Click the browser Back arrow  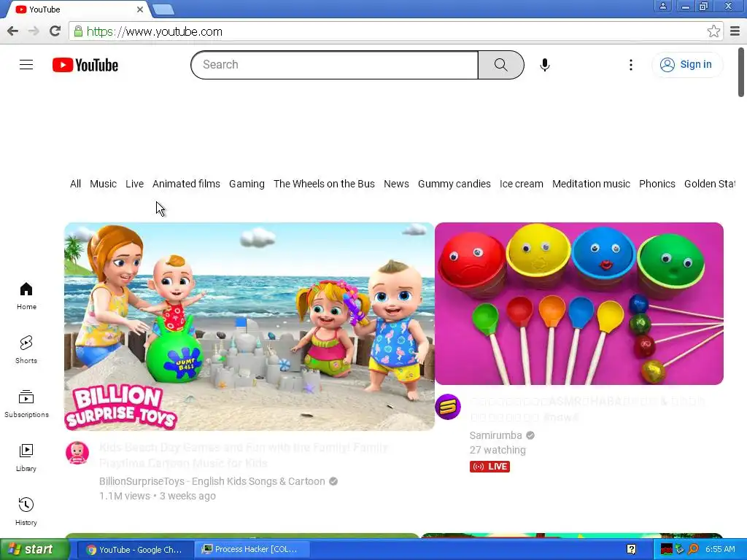tap(12, 31)
